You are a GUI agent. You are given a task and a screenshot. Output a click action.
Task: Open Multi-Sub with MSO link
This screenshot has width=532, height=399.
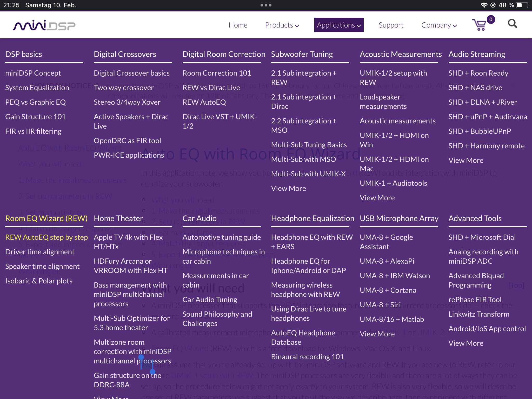click(303, 159)
